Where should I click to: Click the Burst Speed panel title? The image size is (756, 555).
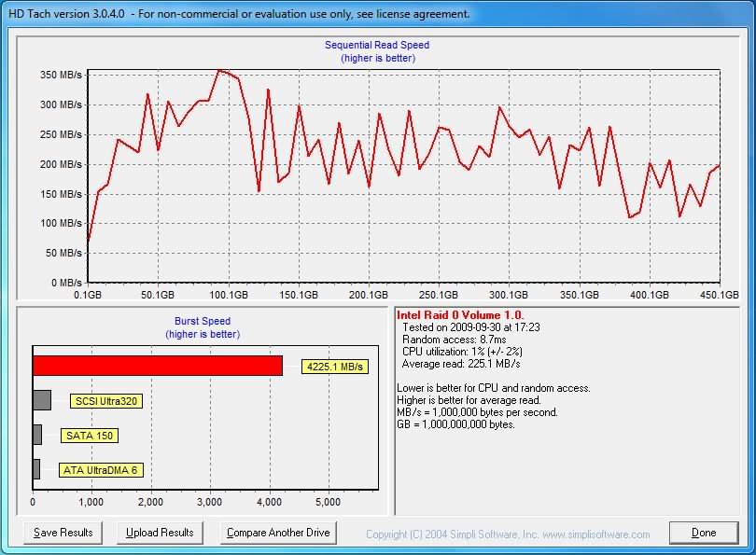[x=202, y=320]
